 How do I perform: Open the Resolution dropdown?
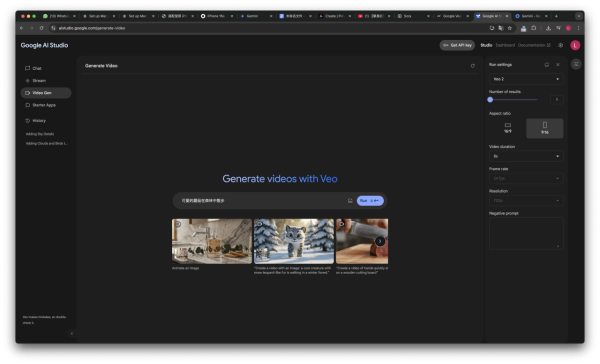[x=526, y=201]
